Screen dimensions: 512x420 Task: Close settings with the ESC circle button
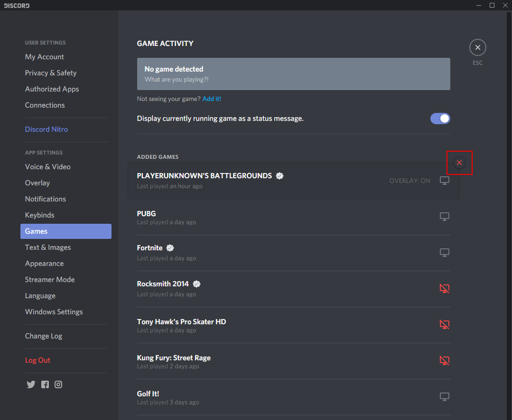tap(477, 47)
